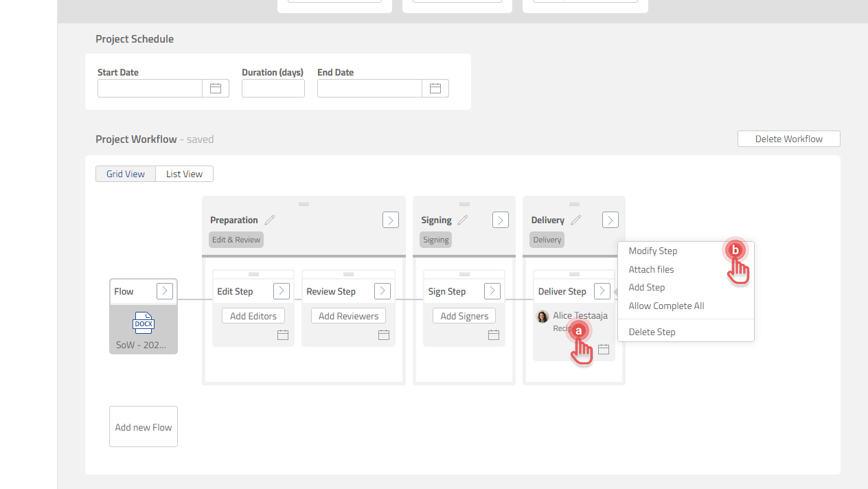This screenshot has width=868, height=489.
Task: Open the End Date calendar picker icon
Action: point(435,88)
